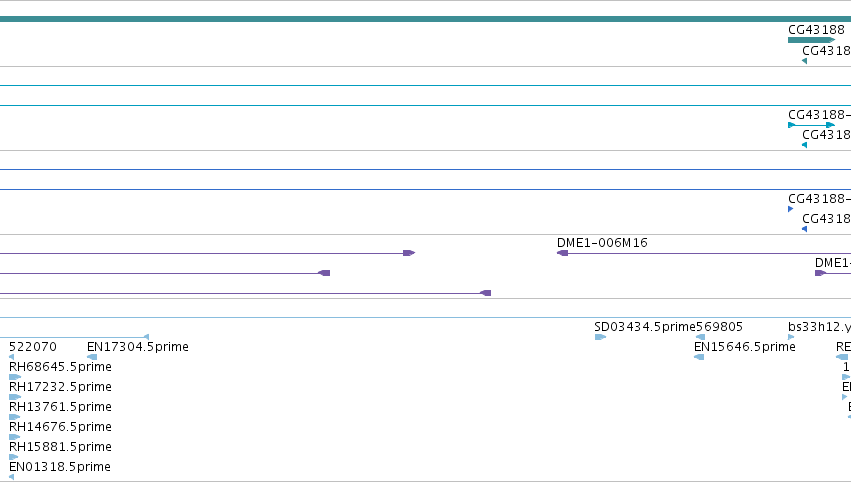Viewport: 851px width, 482px height.
Task: Select the RH13761.5prime label
Action: [x=60, y=407]
